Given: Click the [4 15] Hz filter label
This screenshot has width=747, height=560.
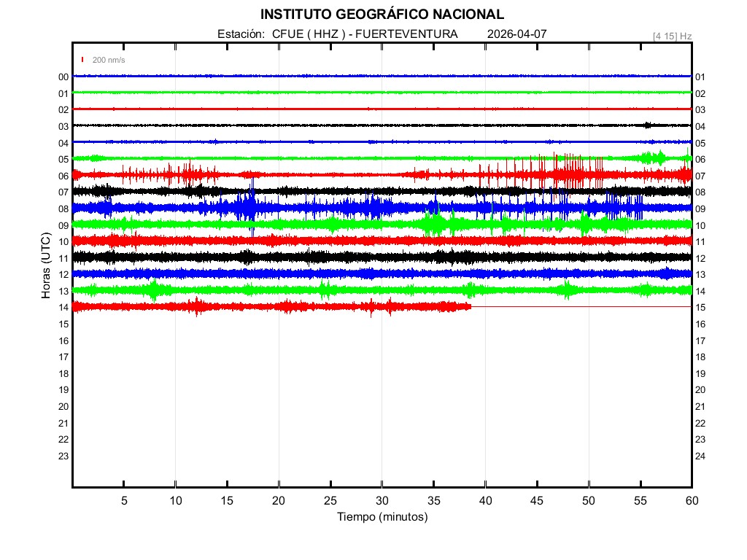Looking at the screenshot, I should click(x=672, y=36).
